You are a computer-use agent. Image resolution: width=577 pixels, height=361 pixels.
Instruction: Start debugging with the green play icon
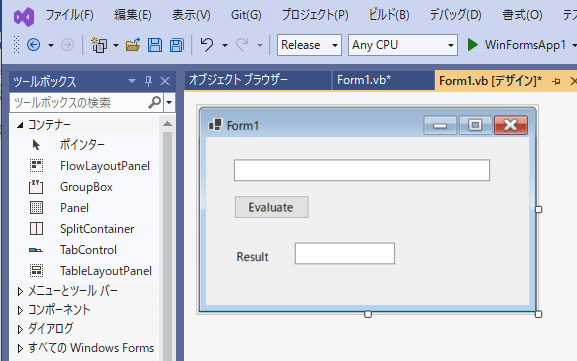(x=472, y=45)
